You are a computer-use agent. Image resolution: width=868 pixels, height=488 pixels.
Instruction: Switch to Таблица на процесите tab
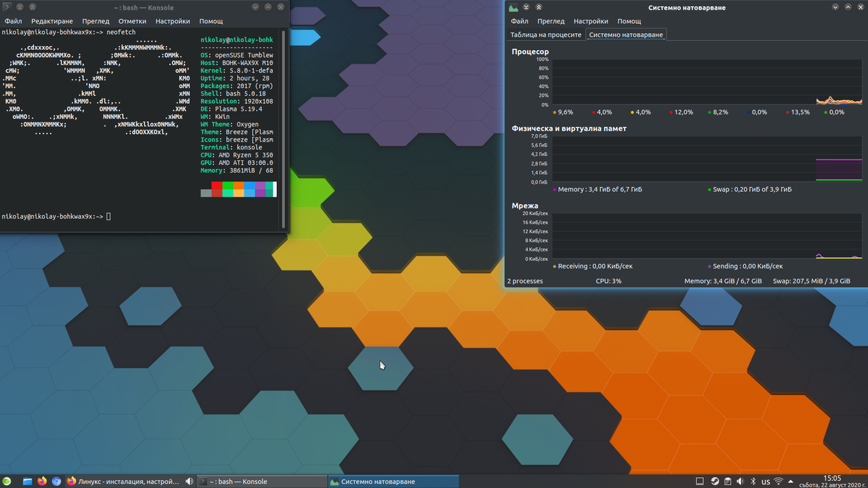[546, 35]
